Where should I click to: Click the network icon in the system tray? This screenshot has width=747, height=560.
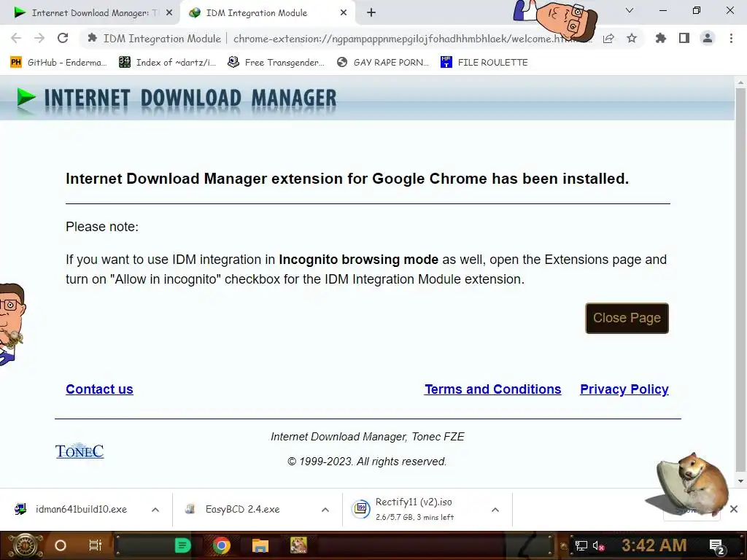pos(581,545)
